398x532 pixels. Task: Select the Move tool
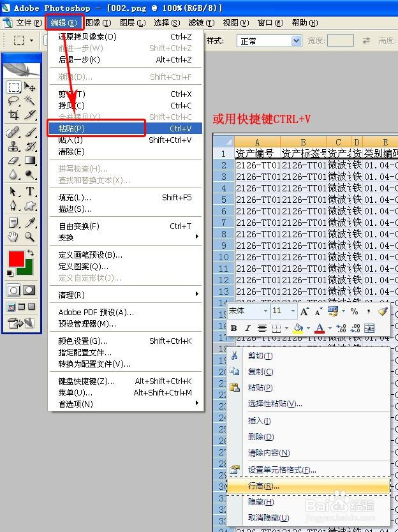click(x=30, y=87)
